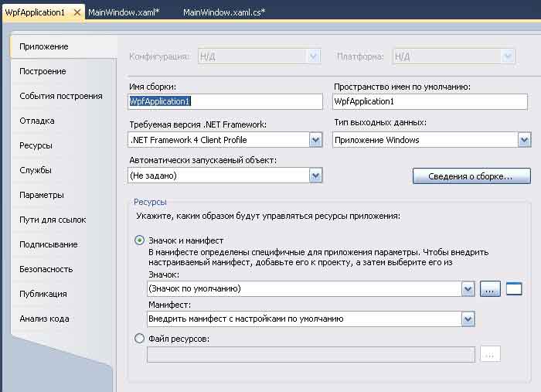
Task: Click the browse icon button beside Значок
Action: click(x=490, y=289)
